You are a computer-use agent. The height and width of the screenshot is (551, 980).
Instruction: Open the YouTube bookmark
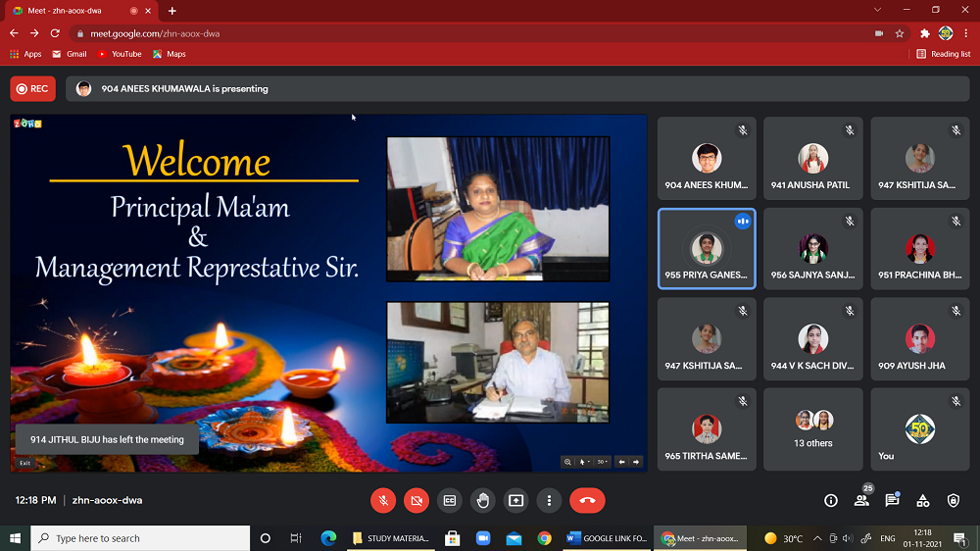(120, 54)
